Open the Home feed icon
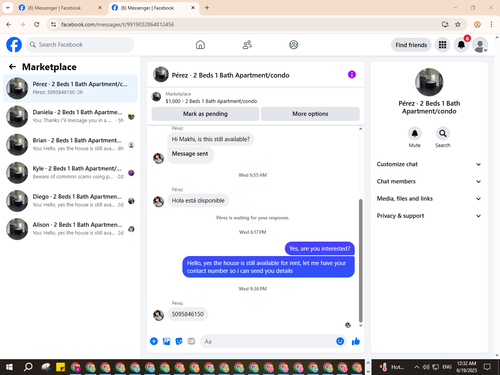The width and height of the screenshot is (500, 375). pyautogui.click(x=200, y=45)
